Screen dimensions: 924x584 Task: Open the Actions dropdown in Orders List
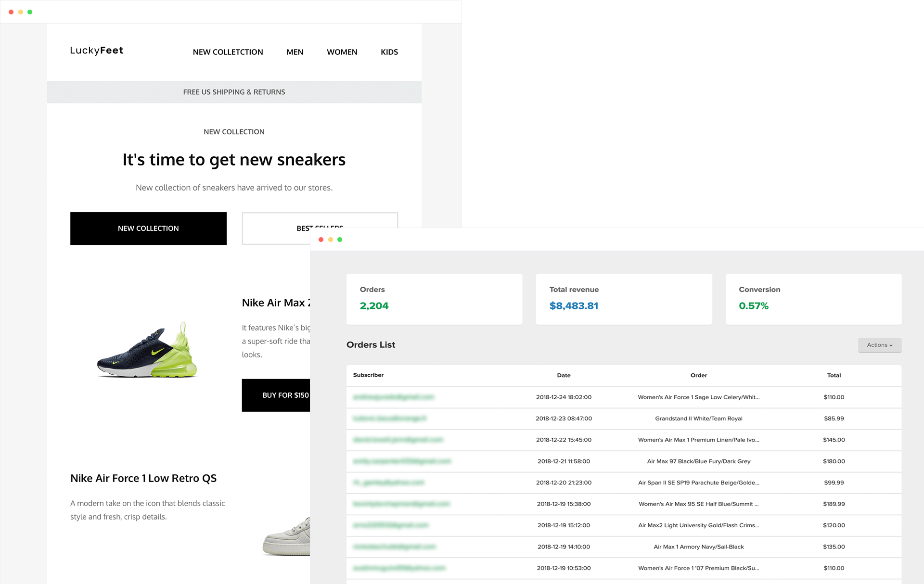(x=879, y=345)
